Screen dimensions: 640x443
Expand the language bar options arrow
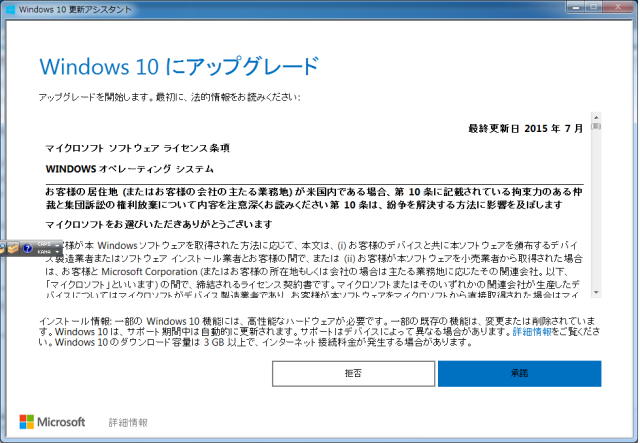57,252
